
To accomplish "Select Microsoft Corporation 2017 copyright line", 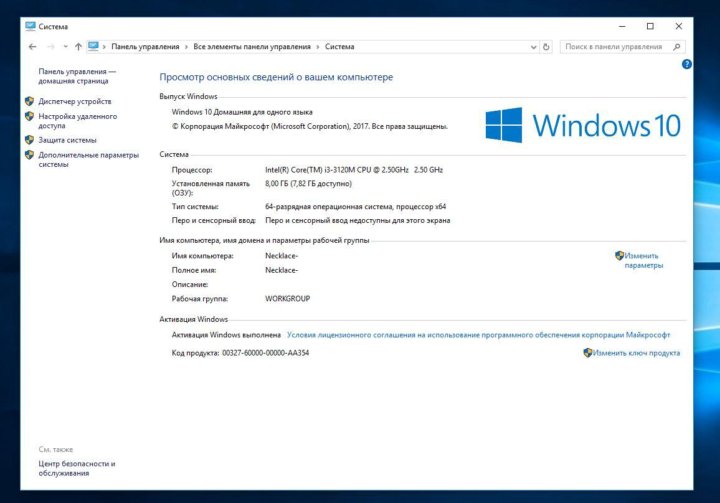I will 309,126.
